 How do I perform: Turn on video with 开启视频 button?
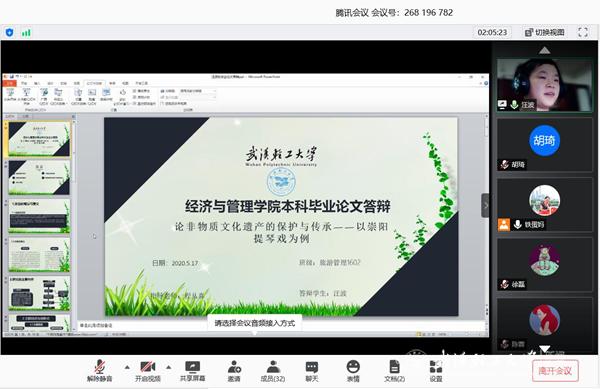pos(148,371)
